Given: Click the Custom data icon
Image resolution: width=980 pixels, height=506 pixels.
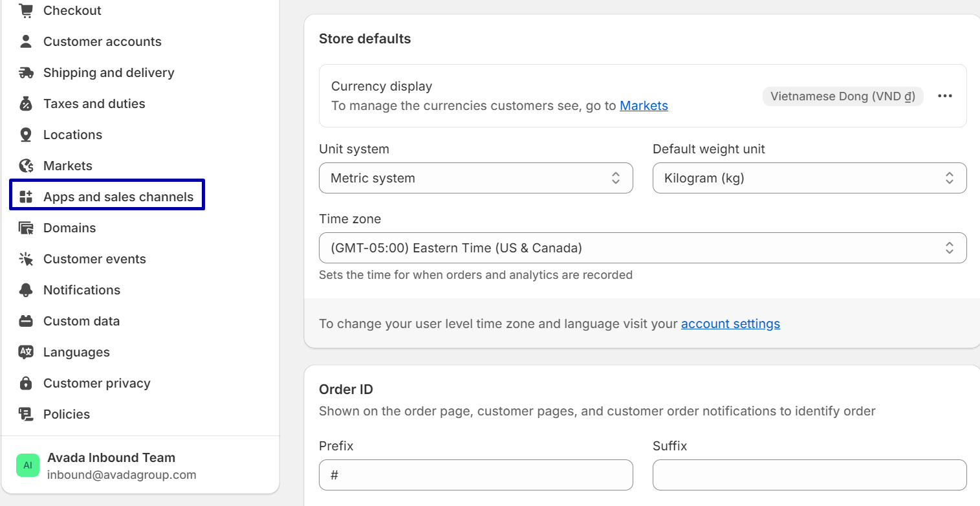Looking at the screenshot, I should tap(26, 321).
